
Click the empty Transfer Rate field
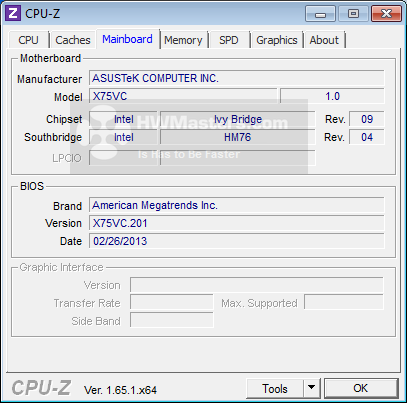(x=171, y=303)
